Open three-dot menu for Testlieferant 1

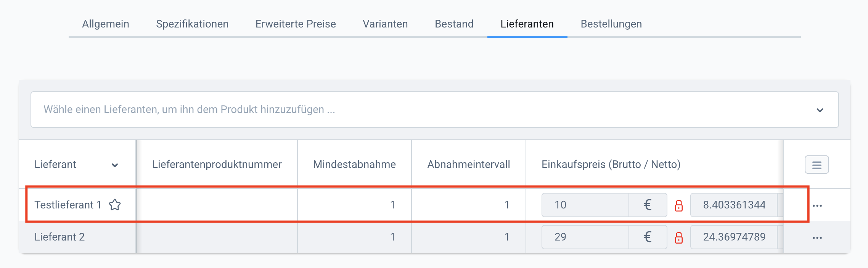point(817,206)
